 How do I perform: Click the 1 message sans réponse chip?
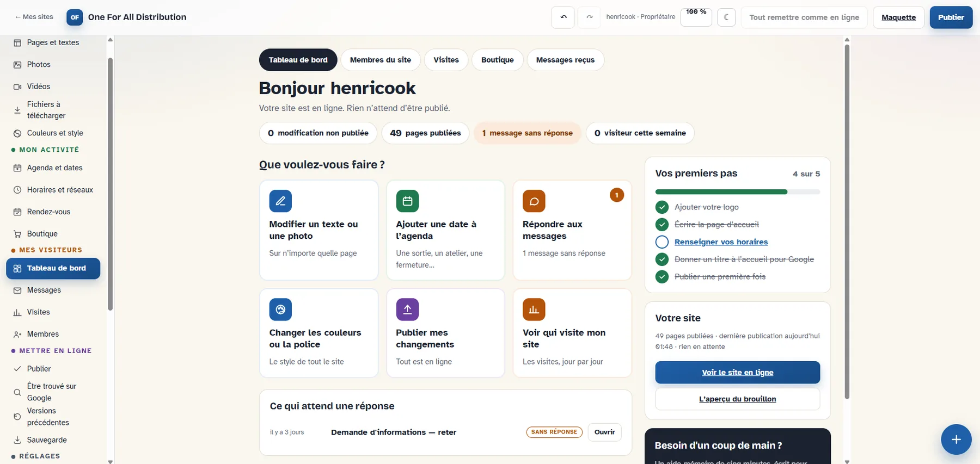527,133
